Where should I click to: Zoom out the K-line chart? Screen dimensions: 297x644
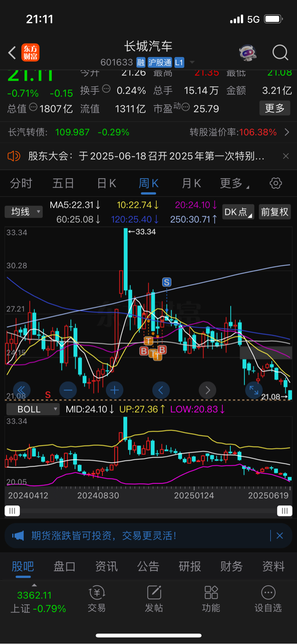pos(68,390)
